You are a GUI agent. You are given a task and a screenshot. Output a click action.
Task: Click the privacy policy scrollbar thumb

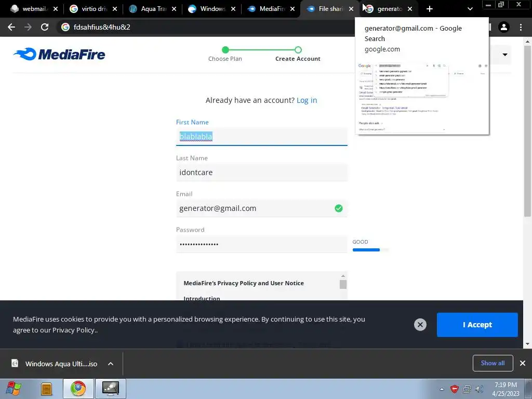(343, 284)
